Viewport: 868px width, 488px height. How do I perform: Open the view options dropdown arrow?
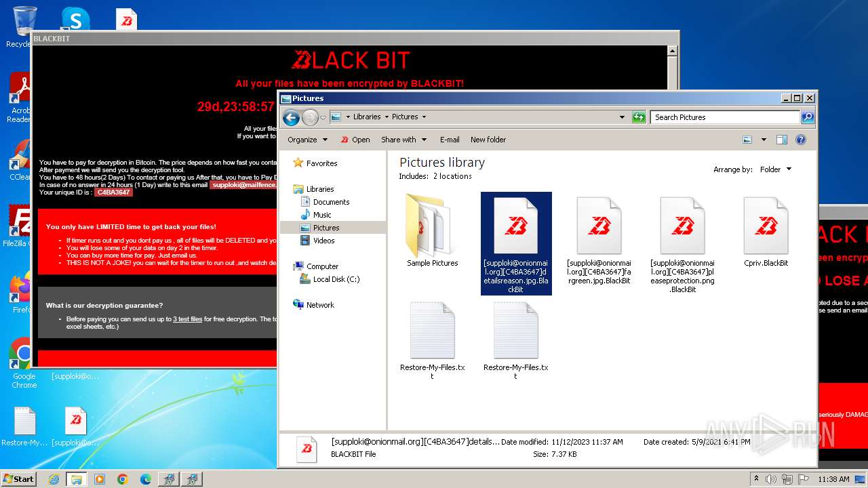[764, 140]
